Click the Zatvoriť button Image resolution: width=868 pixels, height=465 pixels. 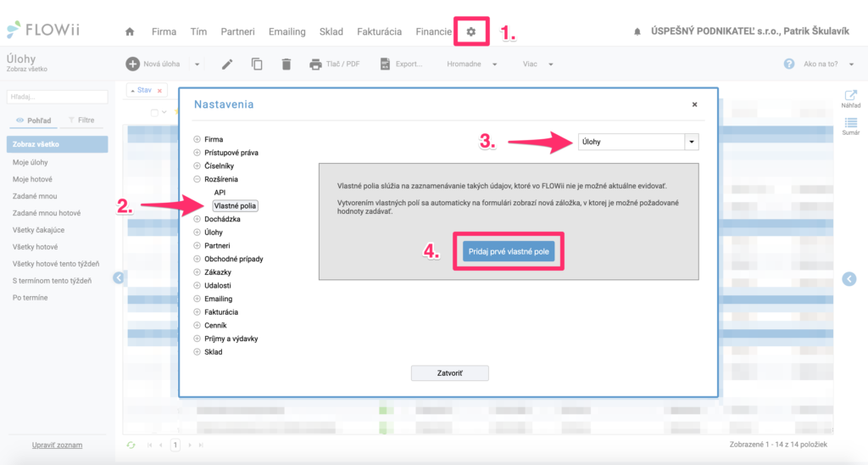449,373
